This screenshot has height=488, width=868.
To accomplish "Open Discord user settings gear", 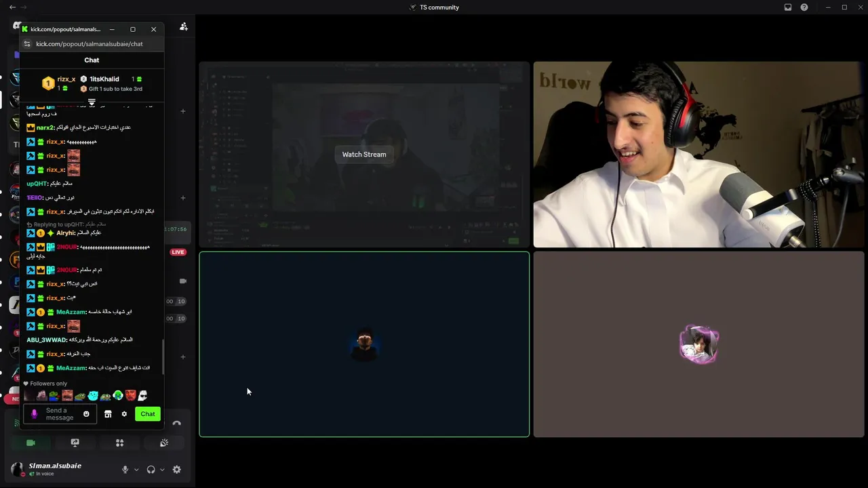I will pyautogui.click(x=177, y=470).
